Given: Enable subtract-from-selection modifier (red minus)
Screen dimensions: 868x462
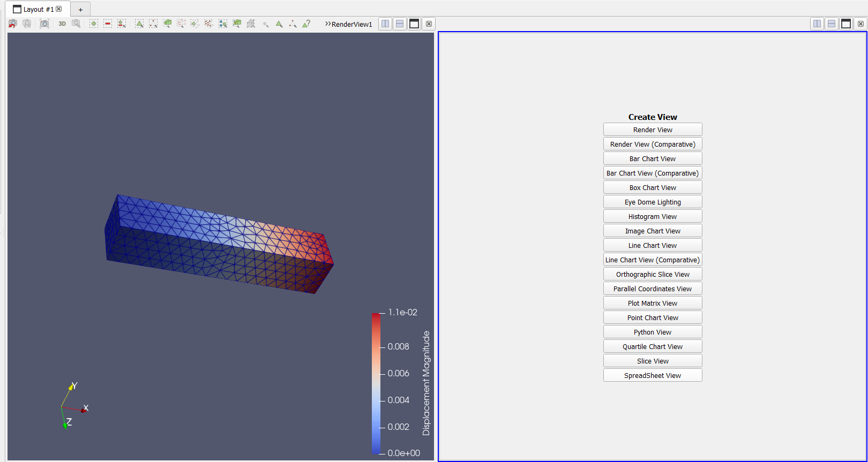Looking at the screenshot, I should (x=108, y=24).
